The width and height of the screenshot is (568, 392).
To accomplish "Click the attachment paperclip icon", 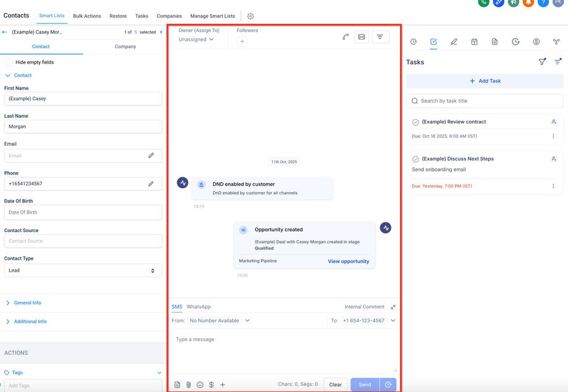I will tap(189, 385).
